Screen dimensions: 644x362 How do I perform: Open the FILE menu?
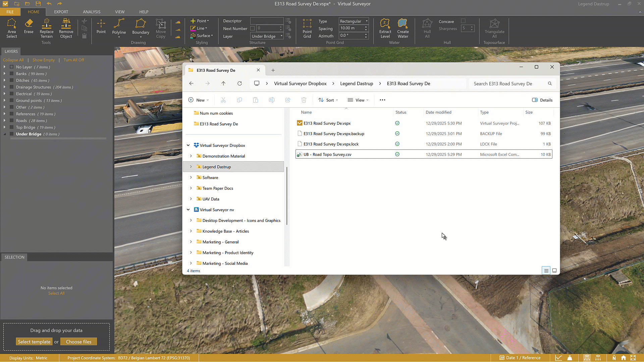(x=10, y=12)
